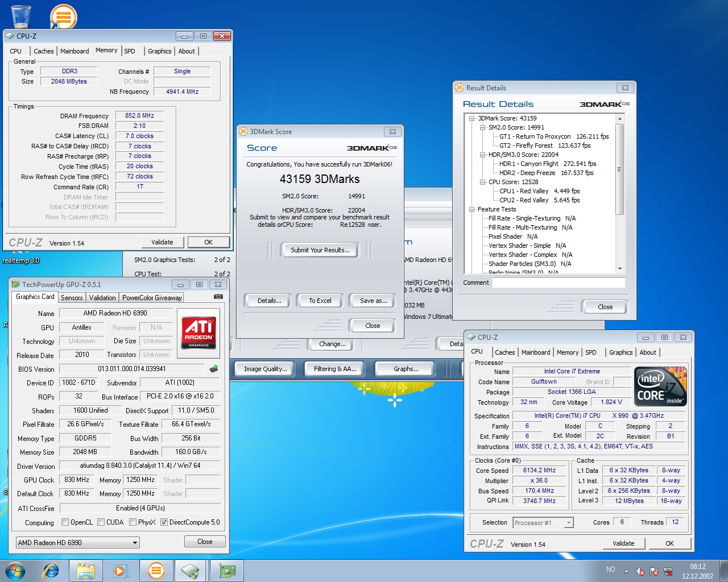Switch to SPD tab in Memory CPU-Z window

click(130, 51)
